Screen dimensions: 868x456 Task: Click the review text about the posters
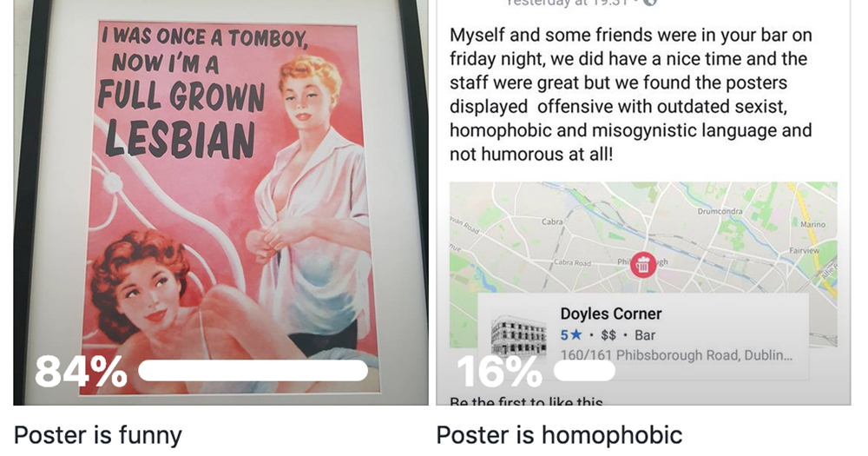(631, 94)
